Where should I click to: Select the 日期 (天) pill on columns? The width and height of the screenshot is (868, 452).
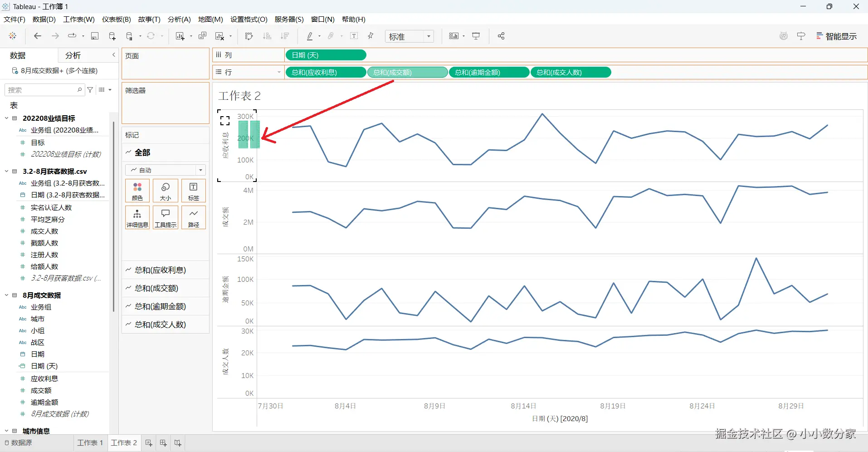click(326, 55)
